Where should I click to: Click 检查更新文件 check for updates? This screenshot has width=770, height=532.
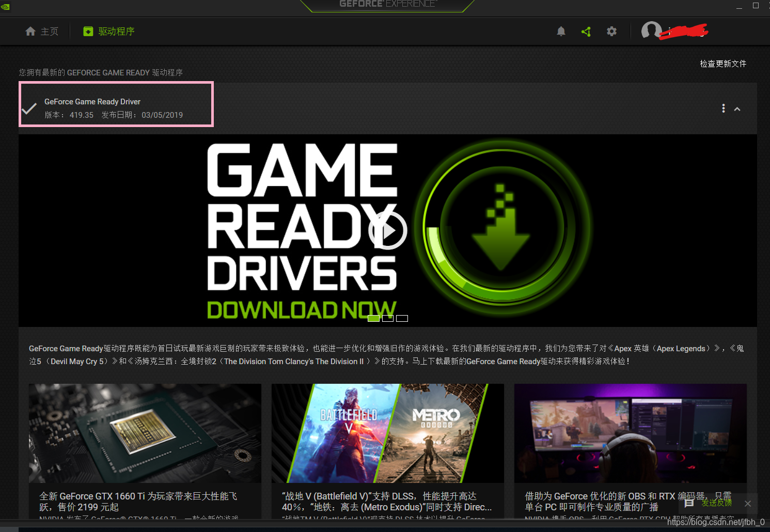click(723, 64)
